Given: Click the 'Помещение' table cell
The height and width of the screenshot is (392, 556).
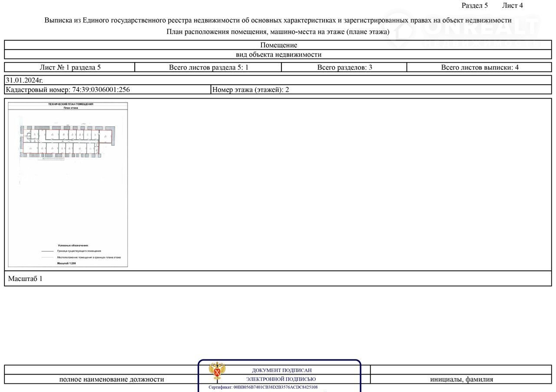Looking at the screenshot, I should pos(278,45).
